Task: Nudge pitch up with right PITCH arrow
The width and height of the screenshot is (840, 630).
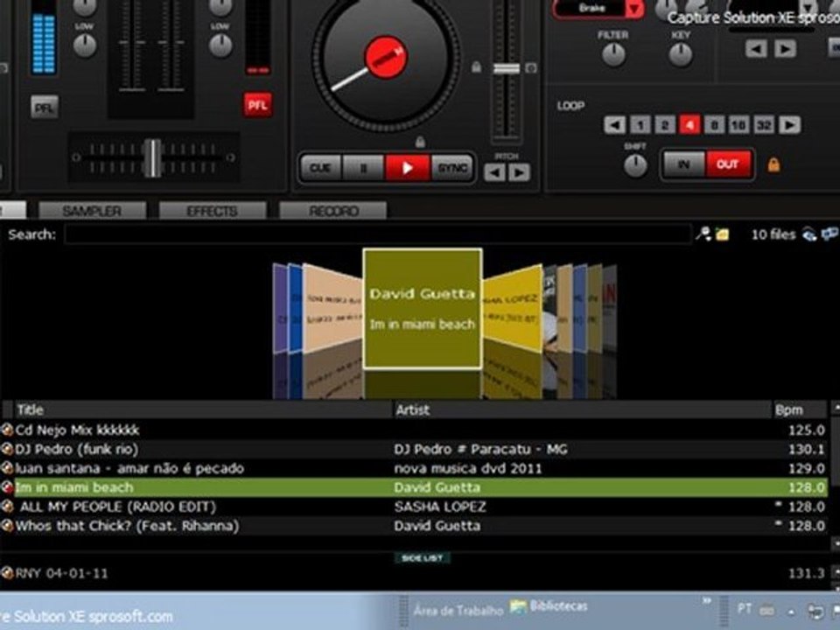Action: (x=519, y=172)
